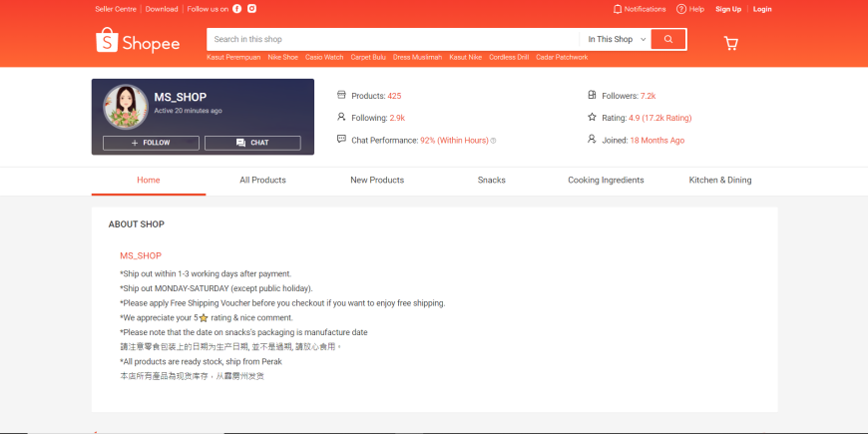Choose the Nike Shoe search suggestion

[283, 57]
